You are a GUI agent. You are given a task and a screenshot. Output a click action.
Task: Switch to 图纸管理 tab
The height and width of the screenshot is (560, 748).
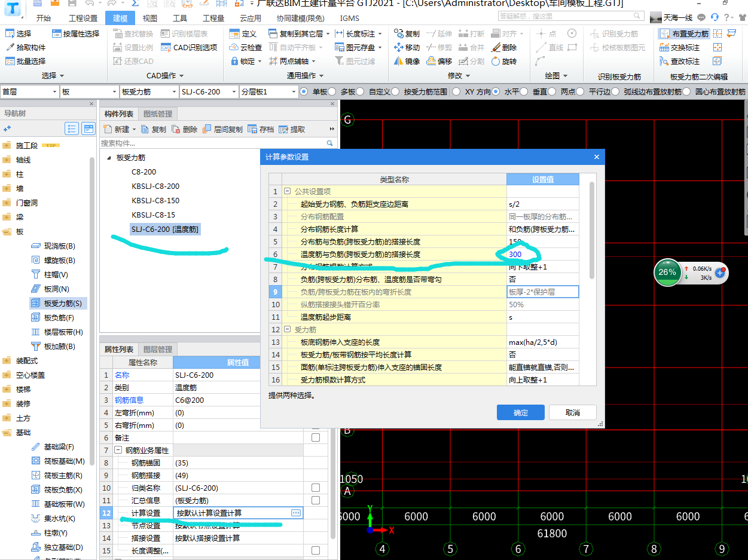(158, 114)
